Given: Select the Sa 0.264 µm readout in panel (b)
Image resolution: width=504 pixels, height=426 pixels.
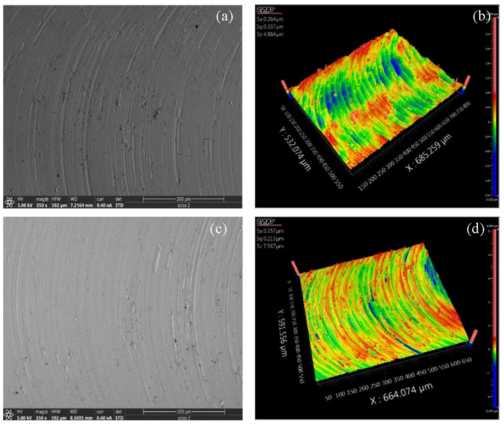Looking at the screenshot, I should [x=270, y=19].
